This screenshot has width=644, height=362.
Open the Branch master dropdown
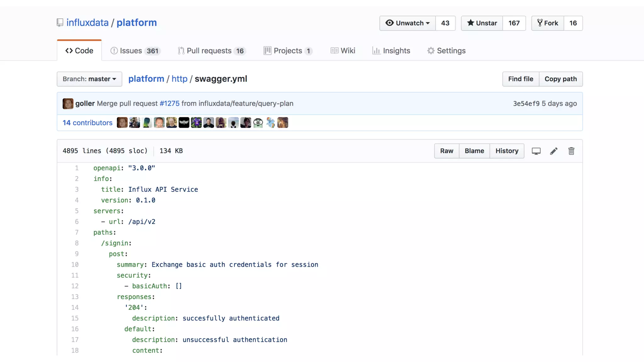pyautogui.click(x=89, y=79)
